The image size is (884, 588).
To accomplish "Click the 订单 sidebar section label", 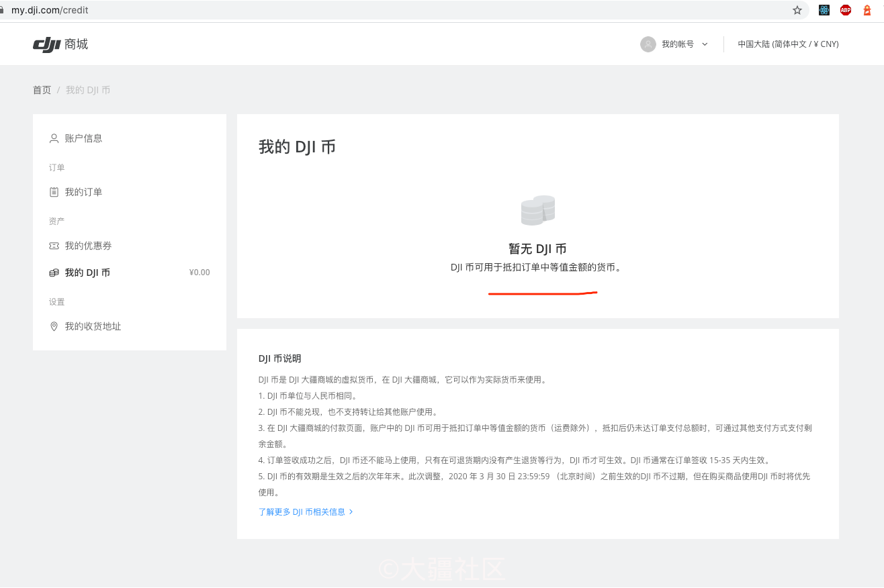I will pos(56,167).
